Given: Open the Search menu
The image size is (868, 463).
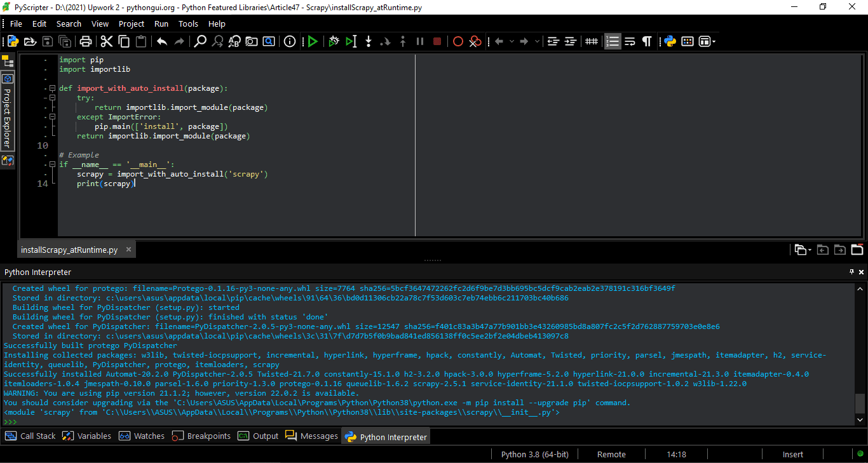Looking at the screenshot, I should 69,23.
